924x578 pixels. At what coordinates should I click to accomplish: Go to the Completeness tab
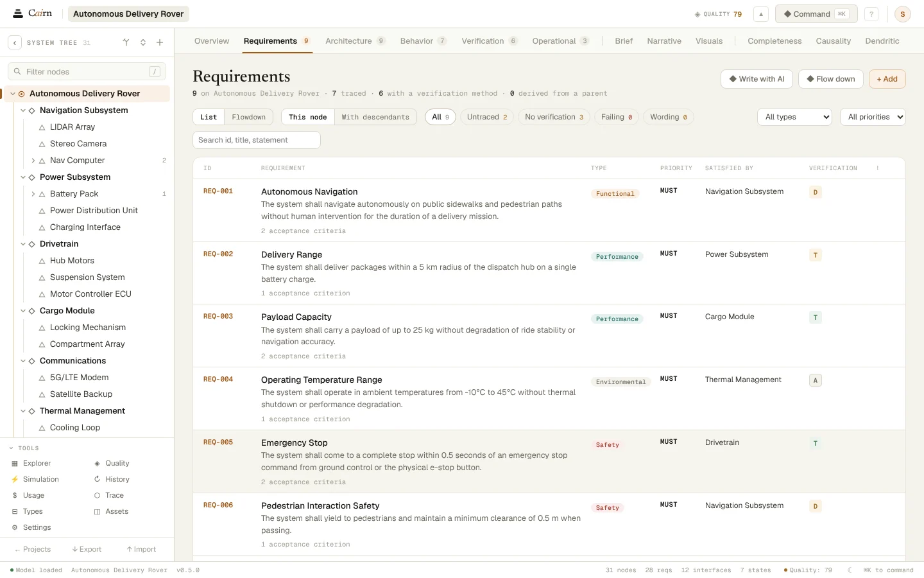774,41
